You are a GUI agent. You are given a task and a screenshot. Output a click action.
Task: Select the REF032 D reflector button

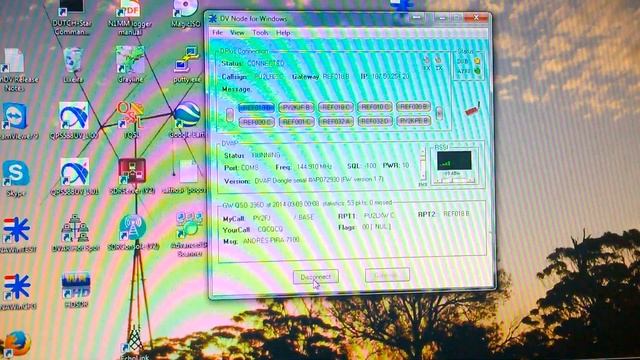tap(375, 121)
